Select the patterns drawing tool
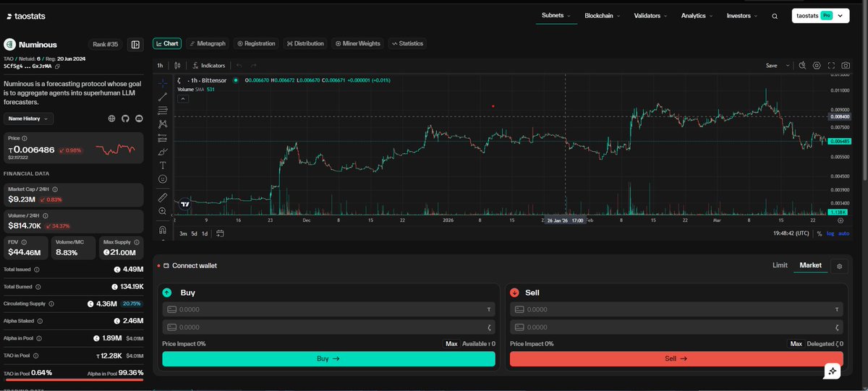 pos(163,124)
